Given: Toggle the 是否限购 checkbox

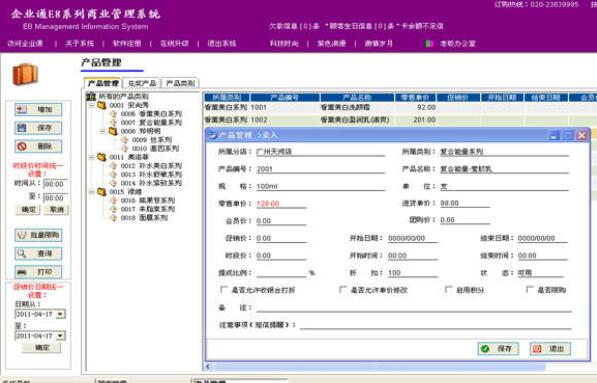Looking at the screenshot, I should tap(530, 290).
